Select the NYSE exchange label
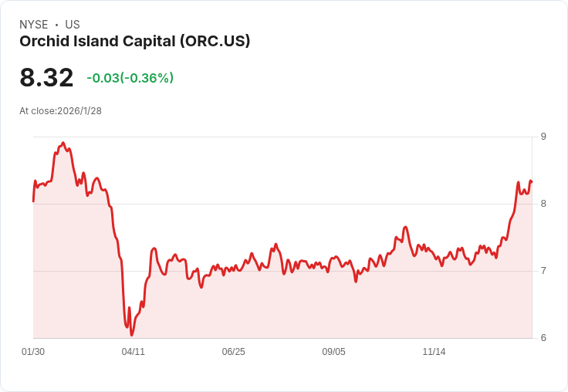568x392 pixels. (34, 25)
